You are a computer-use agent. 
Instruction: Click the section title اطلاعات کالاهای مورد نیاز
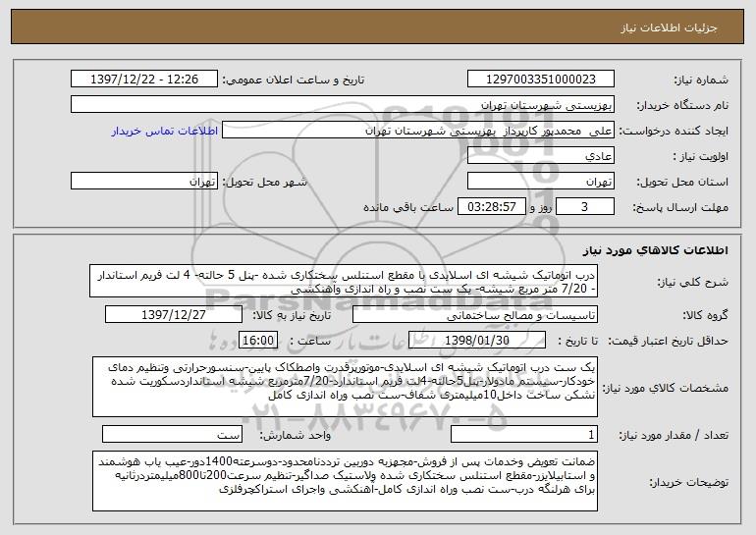coord(655,250)
